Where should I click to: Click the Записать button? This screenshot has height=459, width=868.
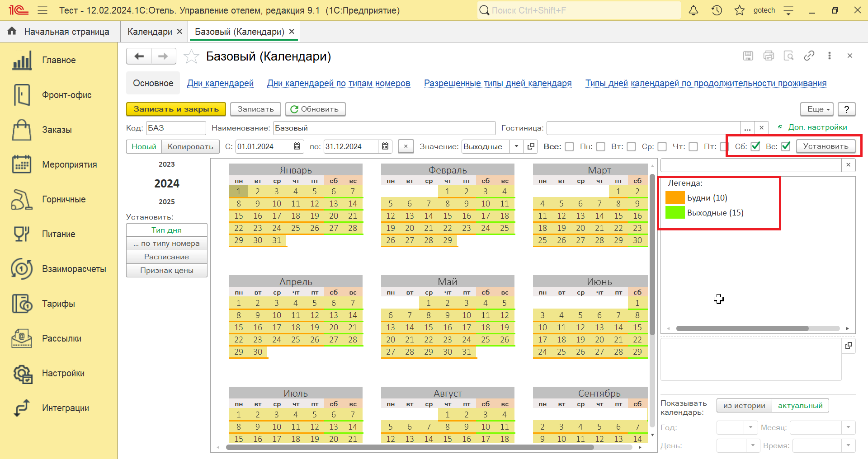pos(255,109)
